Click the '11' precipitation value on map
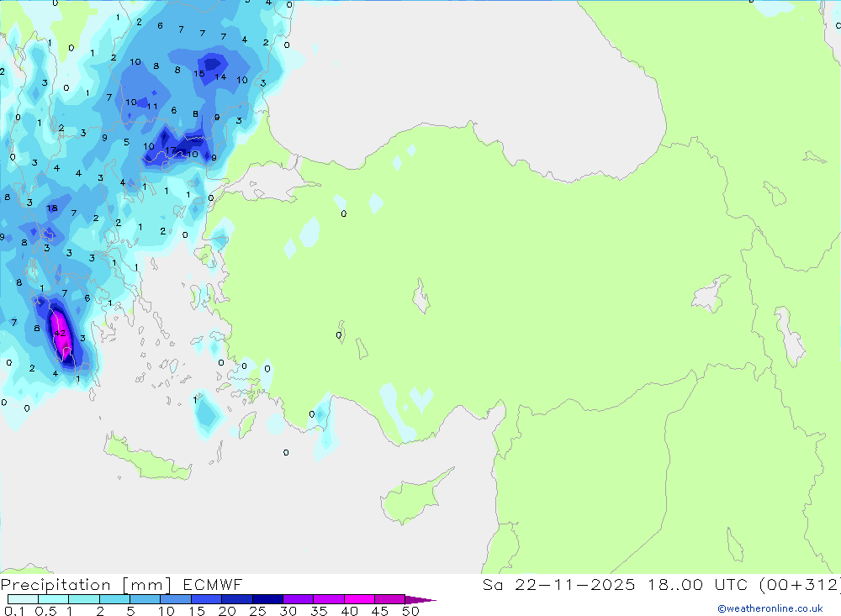 pos(152,107)
